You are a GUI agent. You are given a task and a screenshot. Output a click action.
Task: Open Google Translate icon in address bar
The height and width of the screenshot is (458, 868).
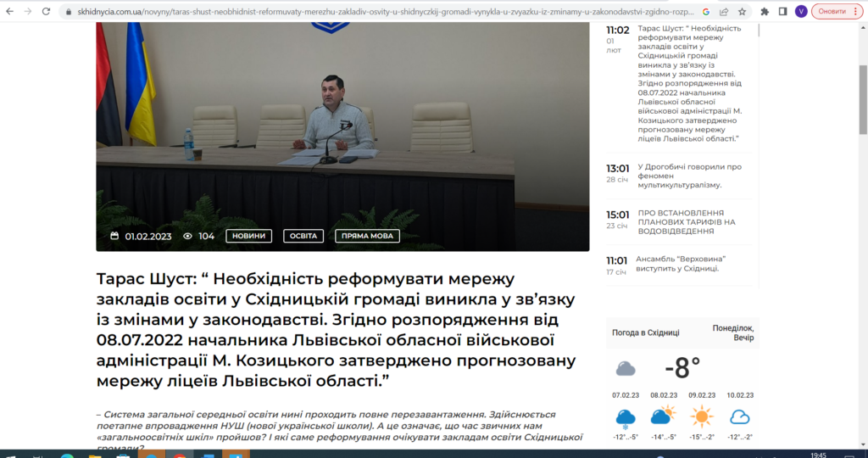706,12
